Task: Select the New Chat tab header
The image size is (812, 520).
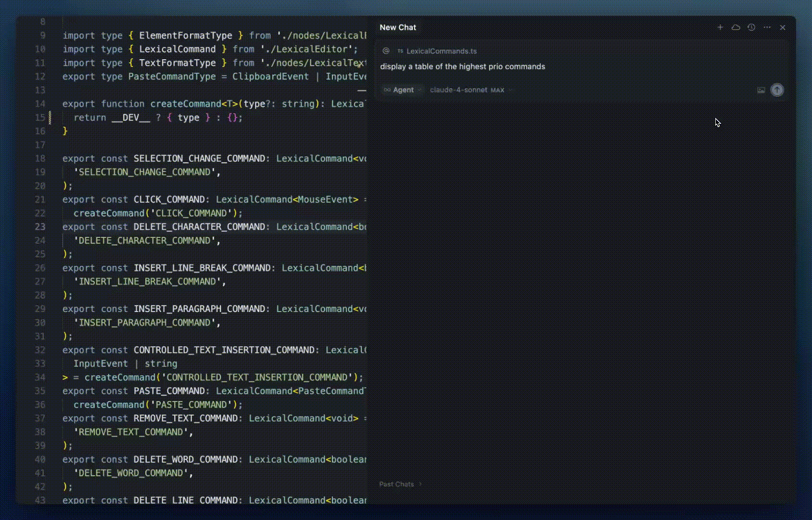Action: click(x=398, y=27)
